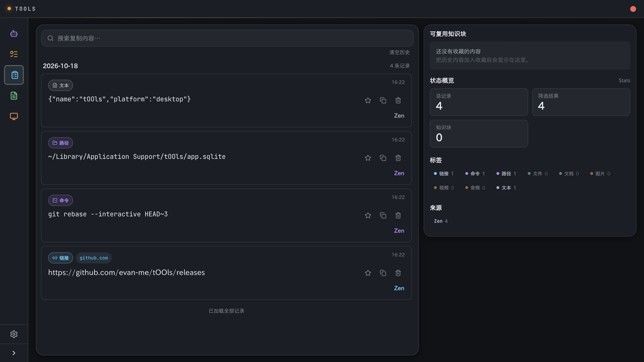Select the ~/Library/Application Support path text

[137, 157]
